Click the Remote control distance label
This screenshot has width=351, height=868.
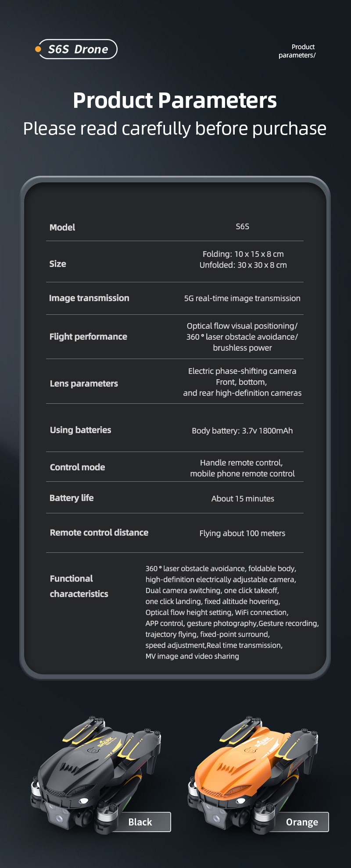point(99,533)
